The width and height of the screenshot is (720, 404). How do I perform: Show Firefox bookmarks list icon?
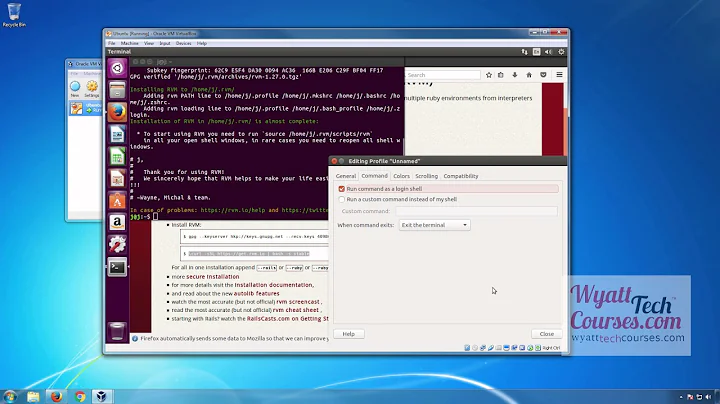[x=501, y=75]
